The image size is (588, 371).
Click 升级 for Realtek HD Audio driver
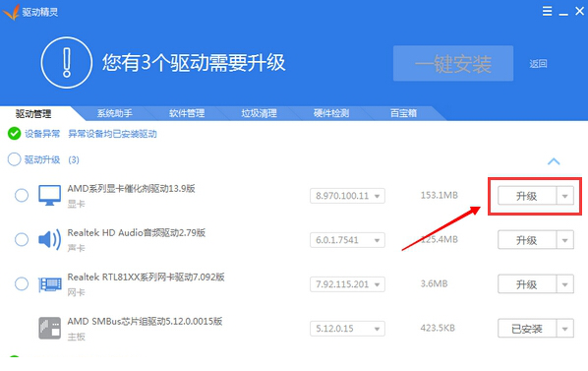click(527, 240)
